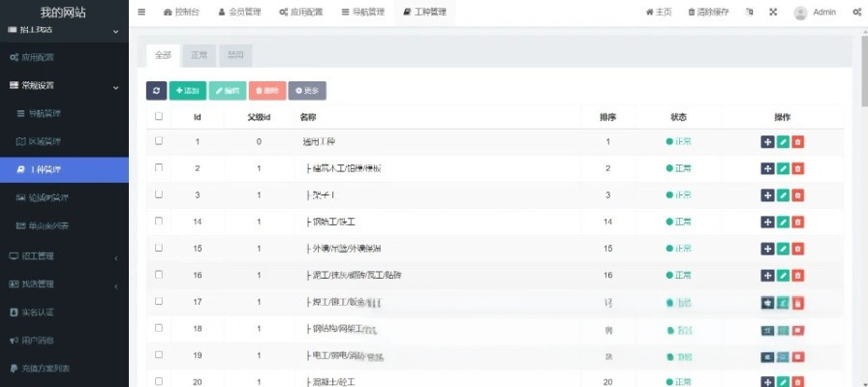
Task: Delete the Id 18 钢结构 row with the red icon
Action: 797,330
